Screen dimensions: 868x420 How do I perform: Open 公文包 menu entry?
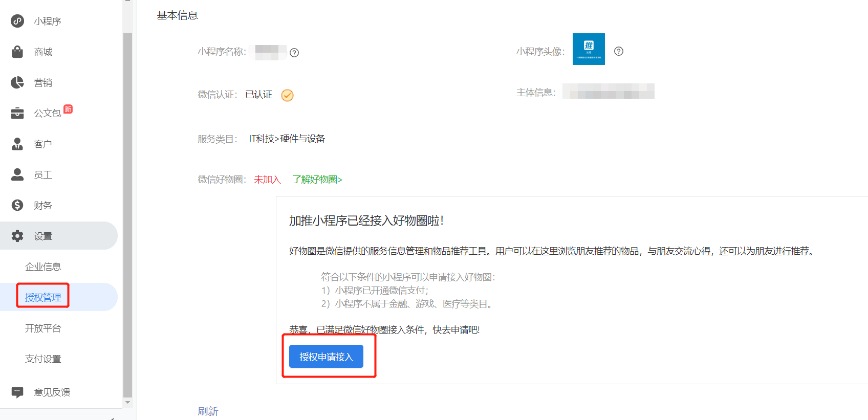point(48,113)
